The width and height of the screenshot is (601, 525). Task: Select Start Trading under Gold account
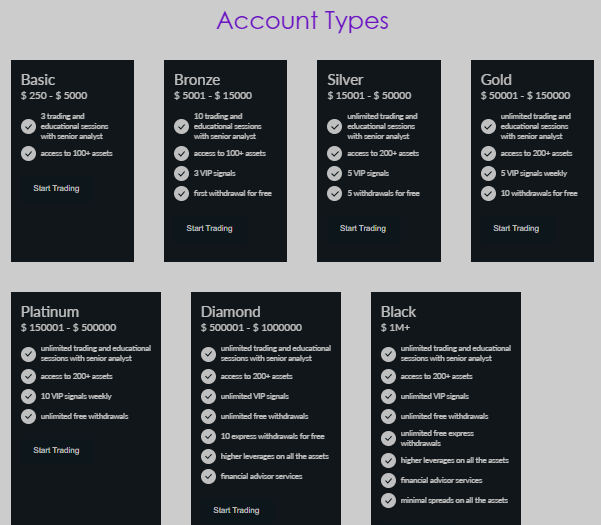point(516,228)
